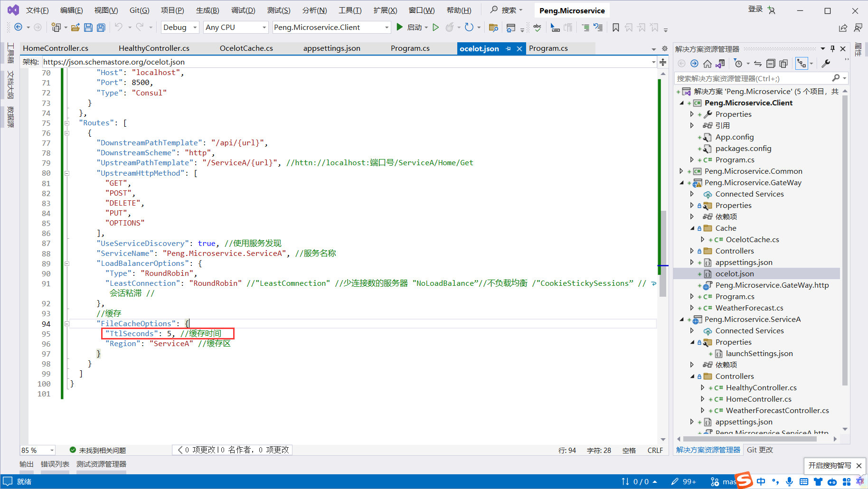Click the Find in Files folder icon
This screenshot has width=868, height=489.
pyautogui.click(x=493, y=28)
